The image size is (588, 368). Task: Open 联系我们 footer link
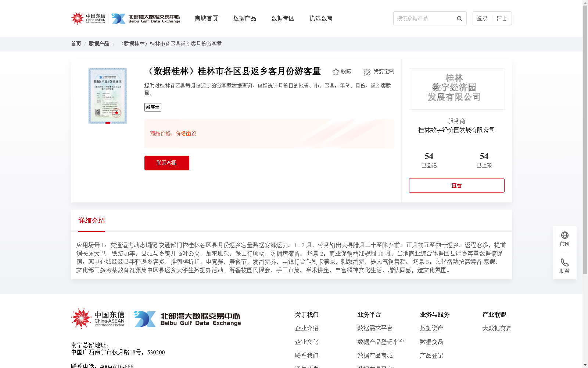(306, 355)
